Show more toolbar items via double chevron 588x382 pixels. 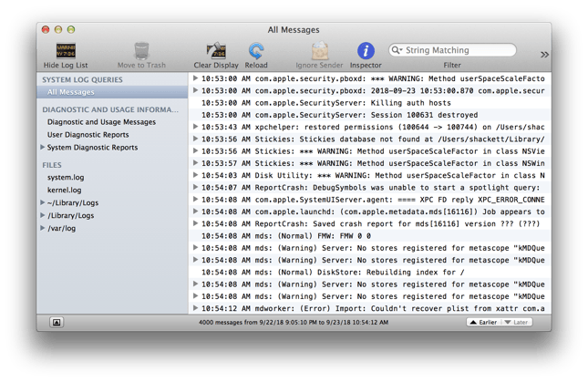[x=544, y=55]
